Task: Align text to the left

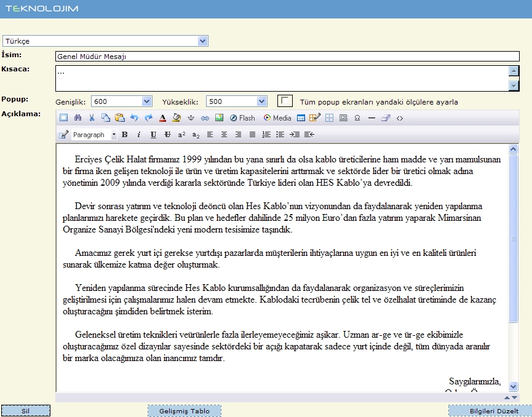Action: click(210, 135)
